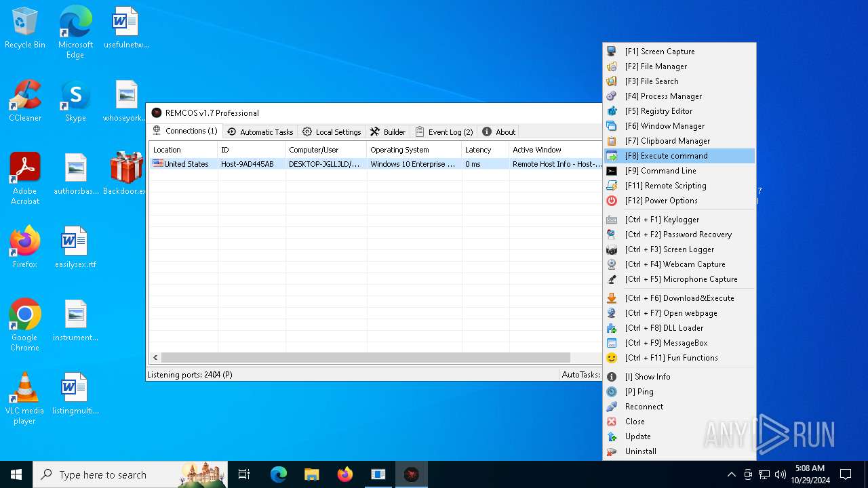Viewport: 868px width, 488px height.
Task: Sort by the Active Window column header
Action: tap(555, 150)
